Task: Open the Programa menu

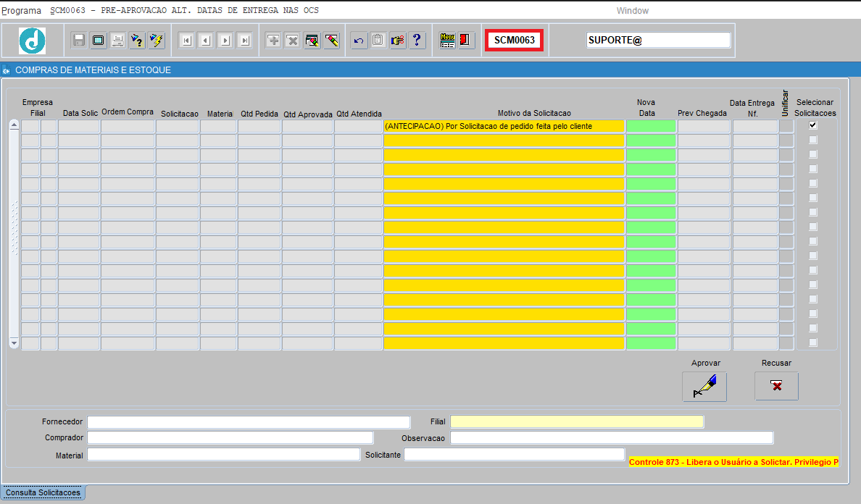Action: pyautogui.click(x=22, y=10)
